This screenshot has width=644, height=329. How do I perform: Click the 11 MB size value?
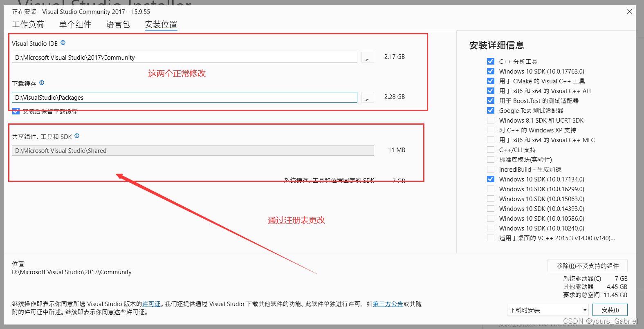tap(397, 150)
